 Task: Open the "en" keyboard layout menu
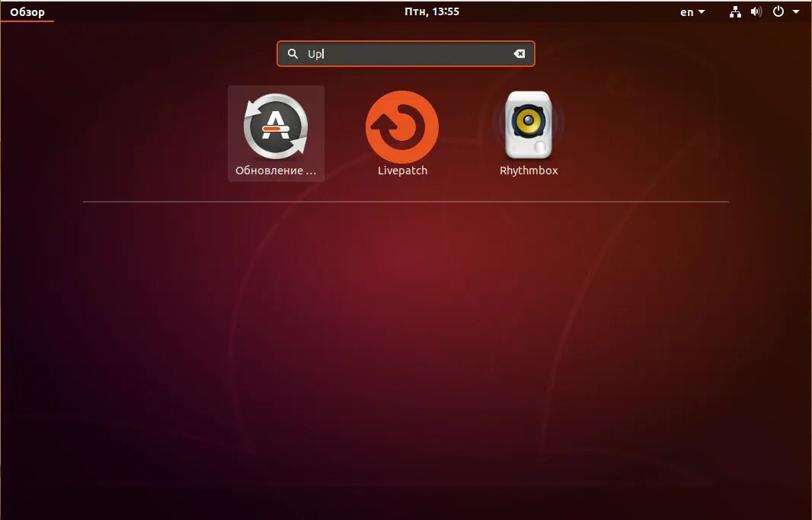(692, 12)
